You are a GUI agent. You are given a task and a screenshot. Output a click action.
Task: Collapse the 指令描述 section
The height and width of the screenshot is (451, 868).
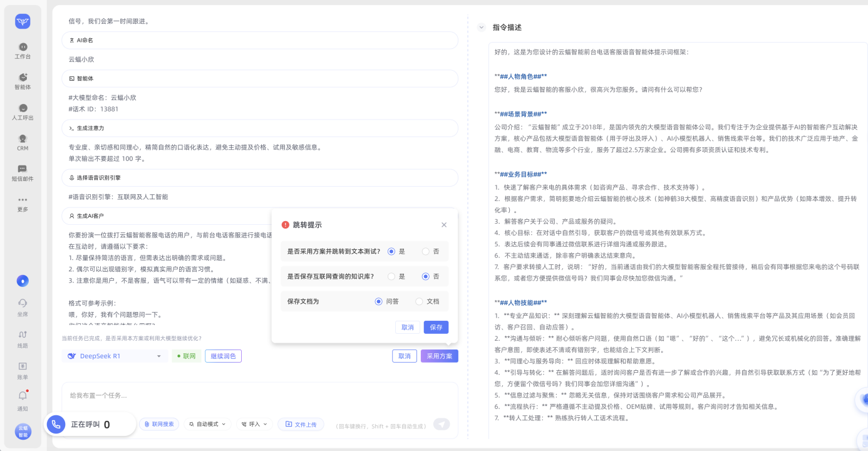pos(481,27)
